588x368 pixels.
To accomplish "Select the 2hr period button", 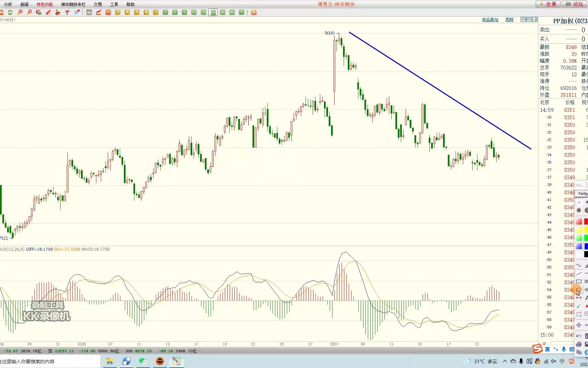I will pyautogui.click(x=223, y=12).
